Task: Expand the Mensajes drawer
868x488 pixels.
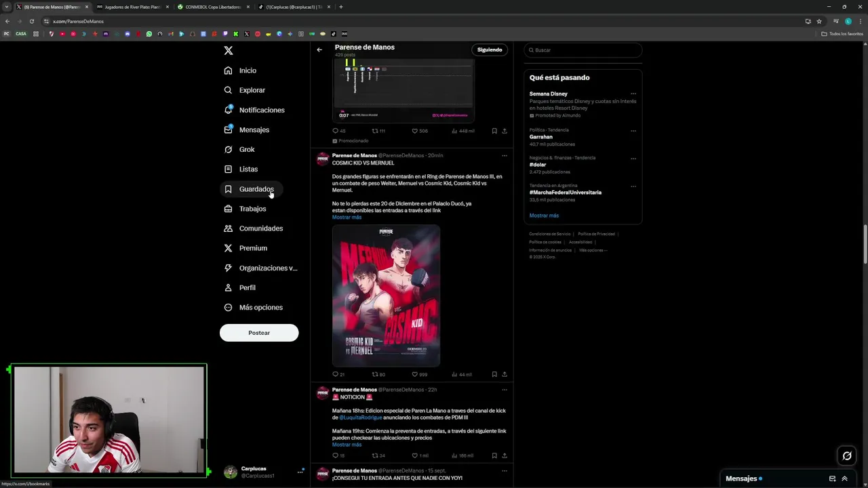Action: [844, 479]
